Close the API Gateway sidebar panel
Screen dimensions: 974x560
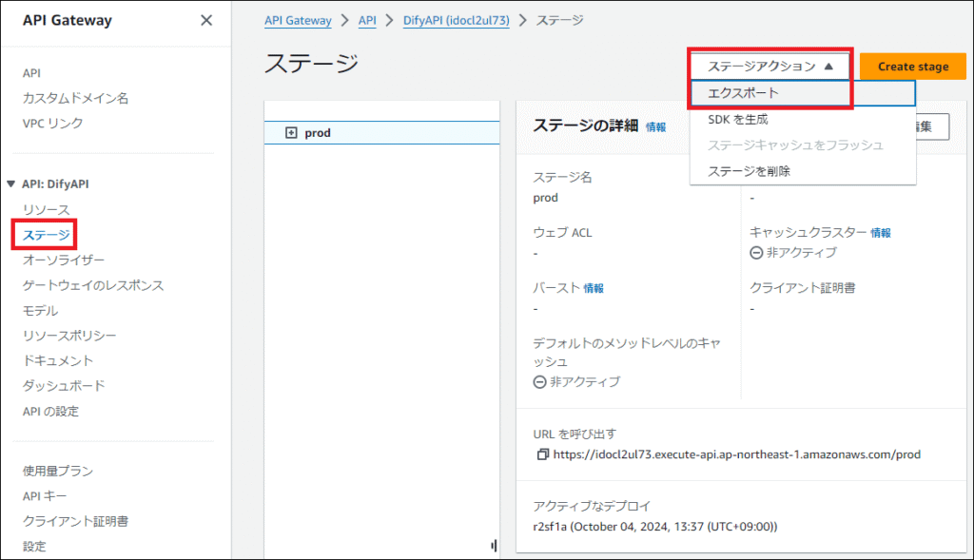click(205, 21)
